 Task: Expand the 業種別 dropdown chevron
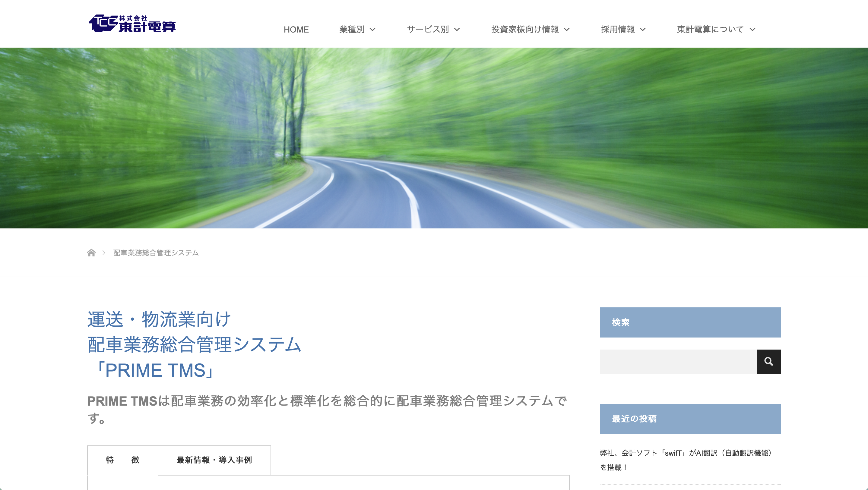pyautogui.click(x=372, y=30)
